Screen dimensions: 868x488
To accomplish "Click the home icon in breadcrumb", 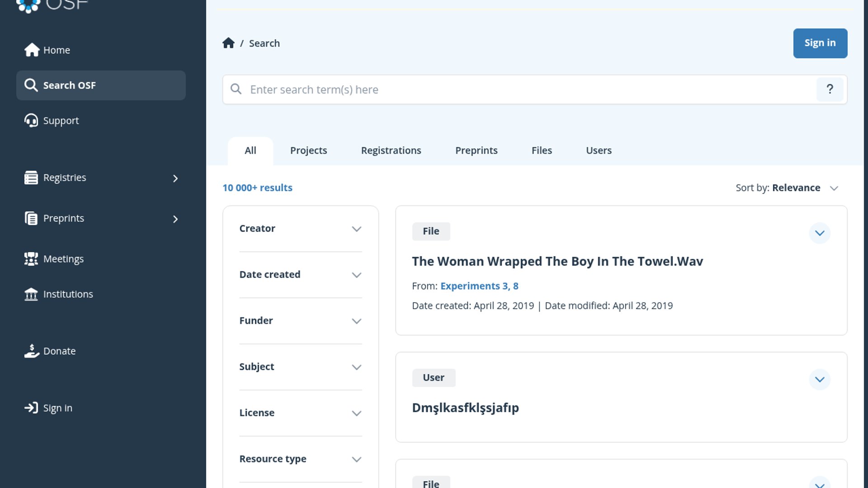I will pos(228,43).
